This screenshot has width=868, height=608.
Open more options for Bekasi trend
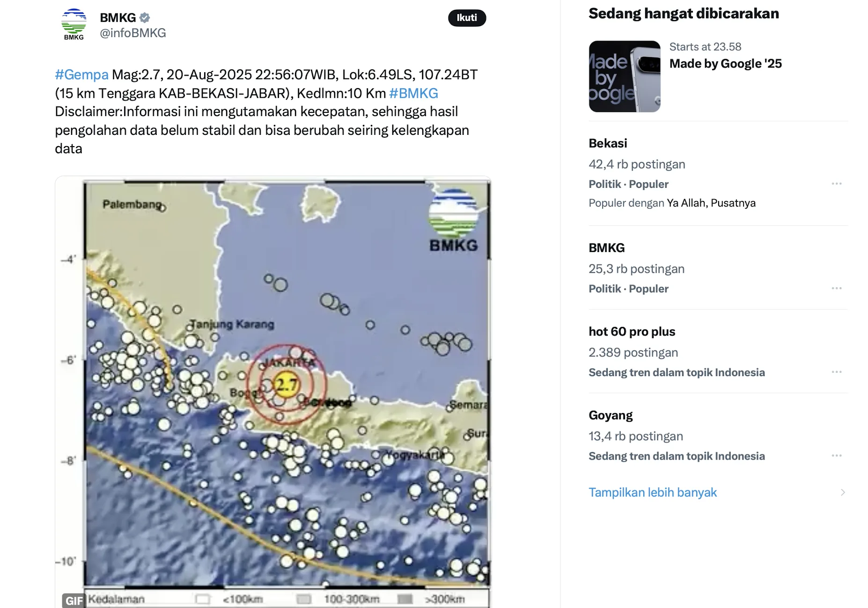click(837, 184)
